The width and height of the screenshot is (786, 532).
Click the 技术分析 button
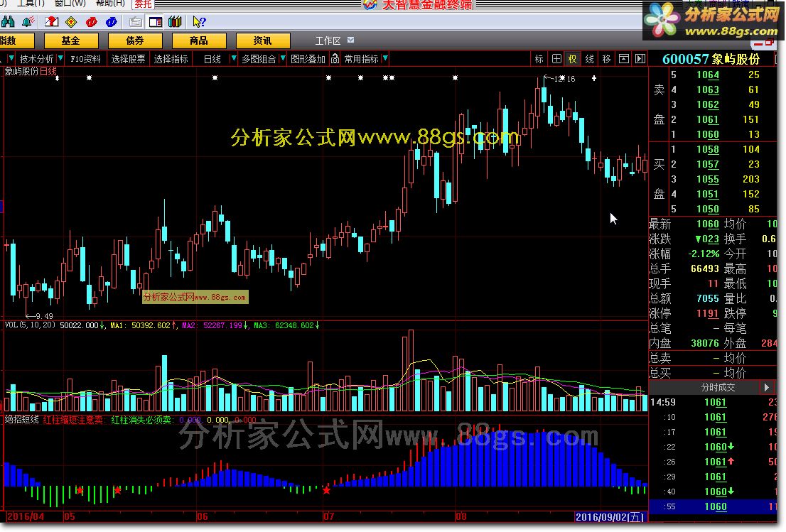coord(36,59)
